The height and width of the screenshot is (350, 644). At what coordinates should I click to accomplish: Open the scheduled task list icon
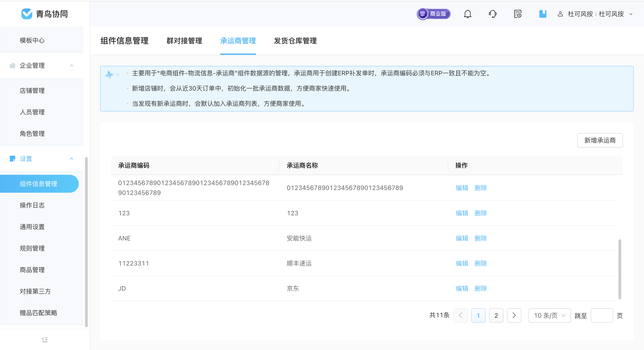coord(518,14)
